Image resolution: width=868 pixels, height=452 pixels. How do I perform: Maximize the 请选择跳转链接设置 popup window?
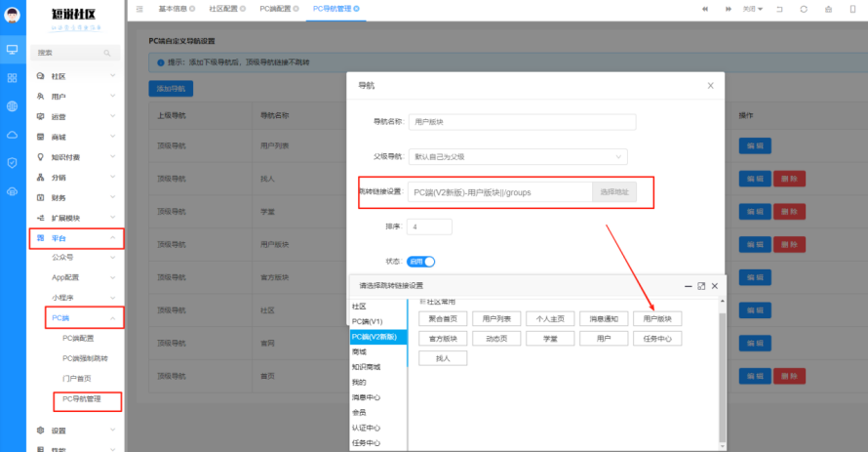click(x=701, y=286)
